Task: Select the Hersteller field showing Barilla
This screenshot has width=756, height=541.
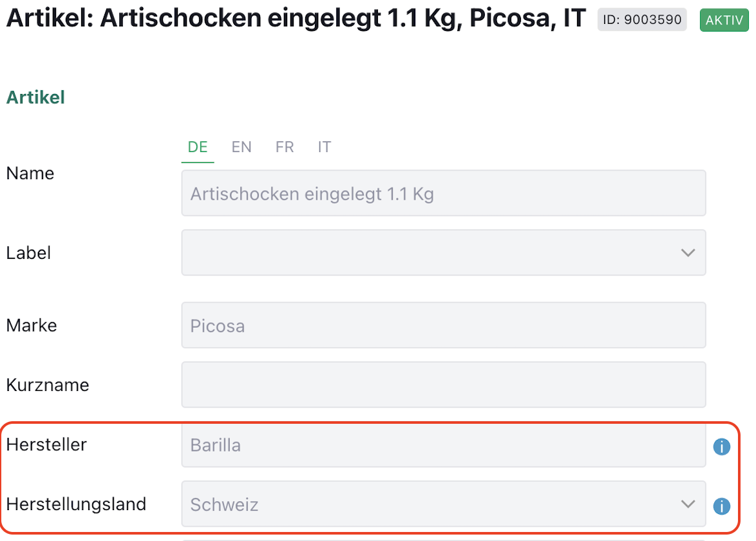Action: tap(443, 445)
